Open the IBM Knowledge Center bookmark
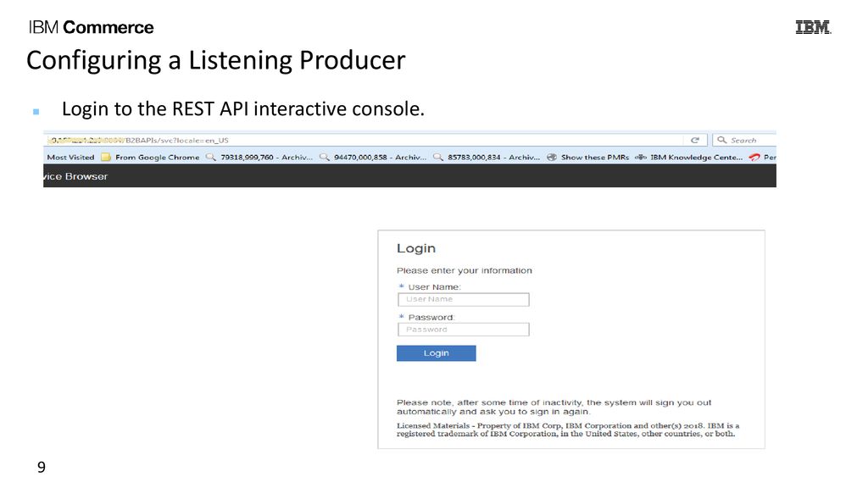The height and width of the screenshot is (488, 868). coord(689,157)
